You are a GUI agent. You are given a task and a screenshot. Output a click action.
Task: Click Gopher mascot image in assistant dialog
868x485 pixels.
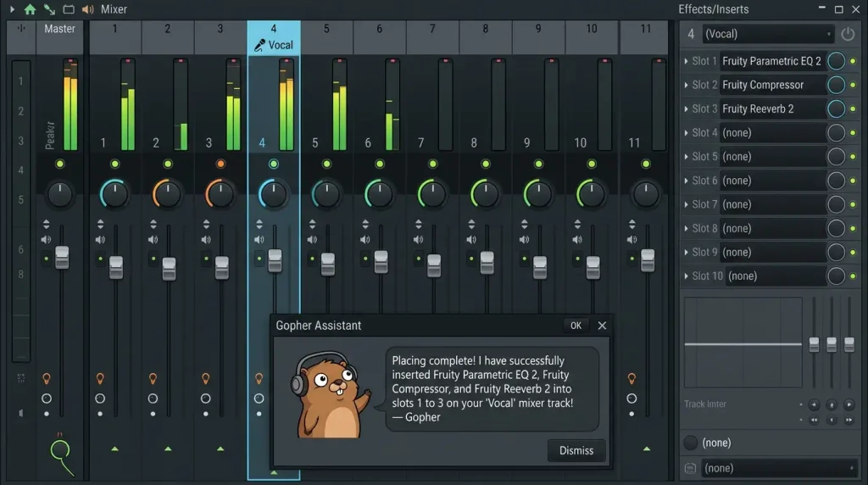331,395
